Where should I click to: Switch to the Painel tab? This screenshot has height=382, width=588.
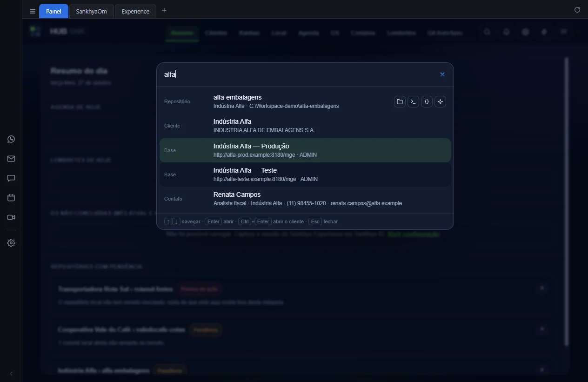tap(53, 11)
